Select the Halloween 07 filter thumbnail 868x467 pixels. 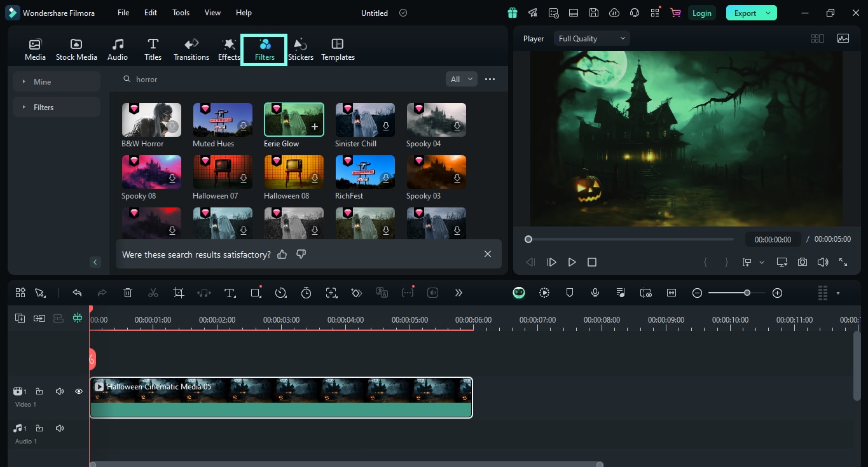click(223, 172)
